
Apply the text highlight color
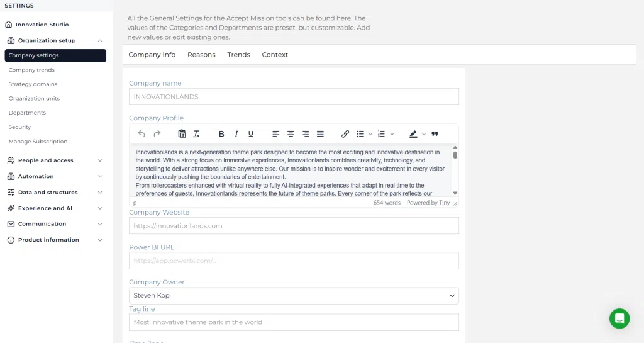(413, 134)
